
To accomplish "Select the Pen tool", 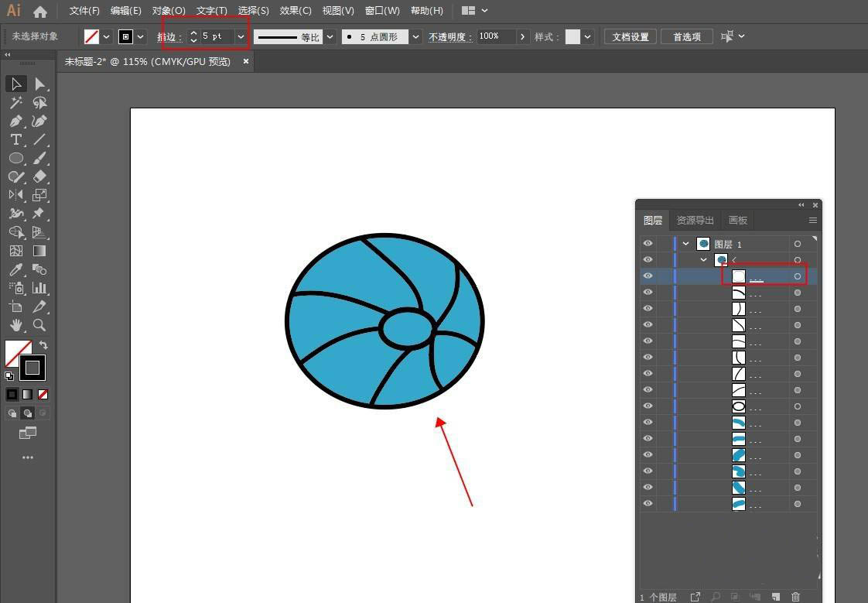I will coord(15,121).
